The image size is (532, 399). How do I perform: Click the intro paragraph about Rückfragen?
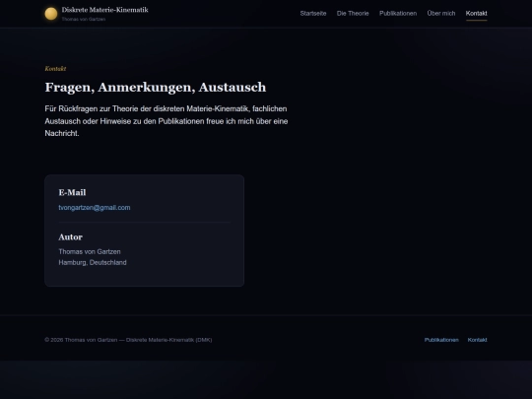pyautogui.click(x=166, y=121)
